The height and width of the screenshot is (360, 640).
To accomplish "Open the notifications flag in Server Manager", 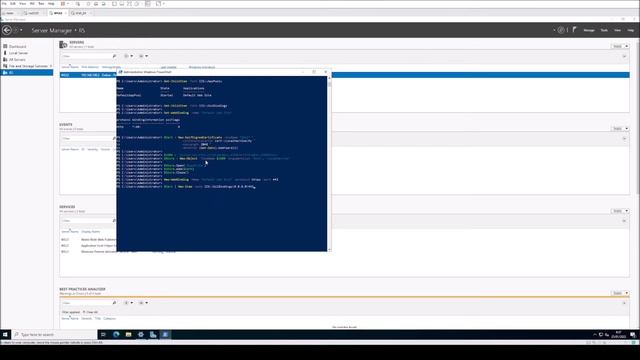I will pos(574,30).
